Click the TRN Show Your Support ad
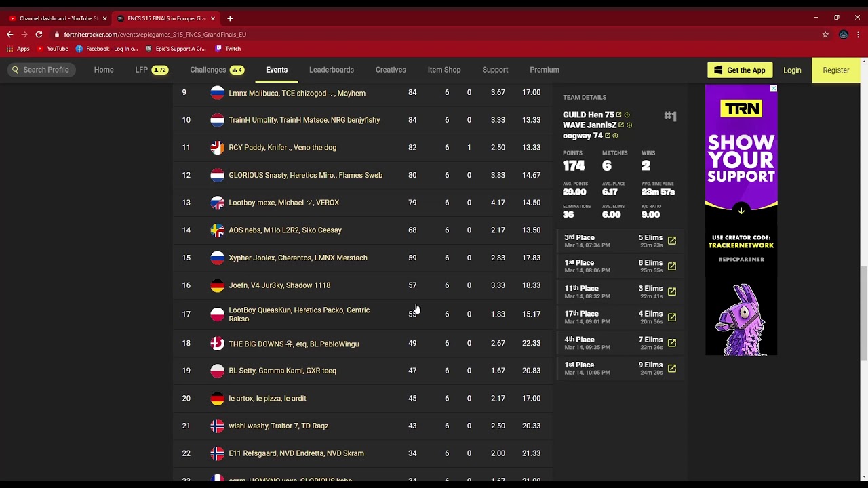This screenshot has height=488, width=868. pos(741,220)
